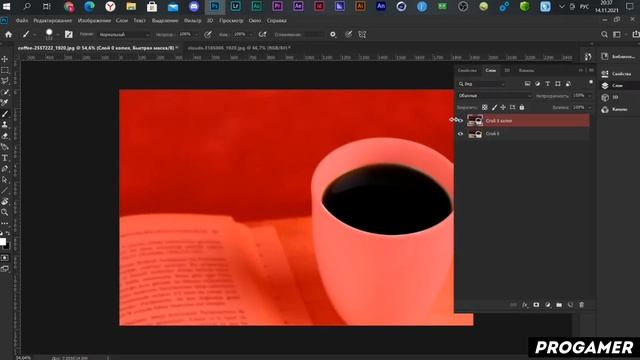Select the Hand tool
The height and width of the screenshot is (360, 640).
(x=5, y=202)
